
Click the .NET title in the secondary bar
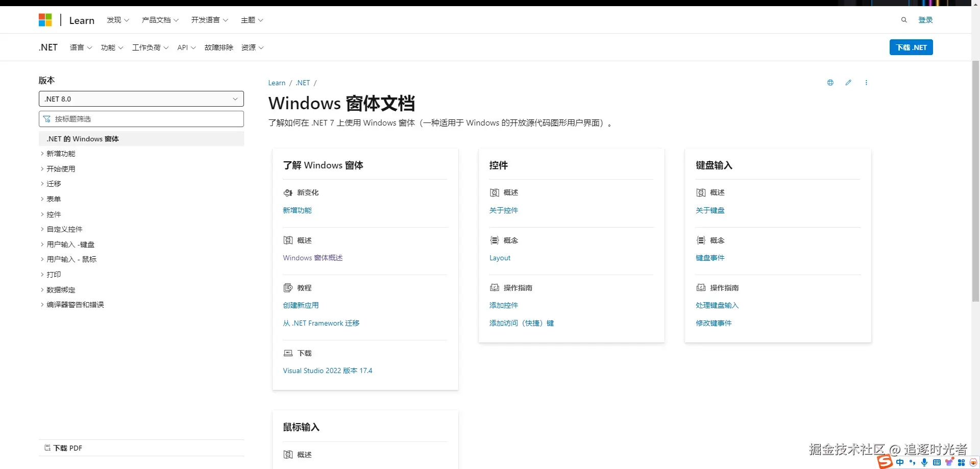(x=48, y=47)
